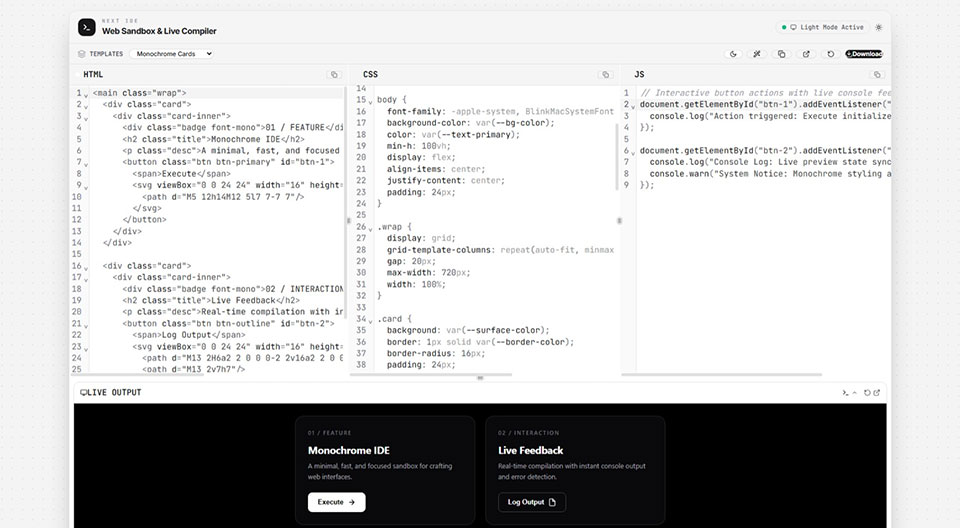The height and width of the screenshot is (528, 960).
Task: Click the HTML editor vertical scrollbar
Action: pos(346,202)
